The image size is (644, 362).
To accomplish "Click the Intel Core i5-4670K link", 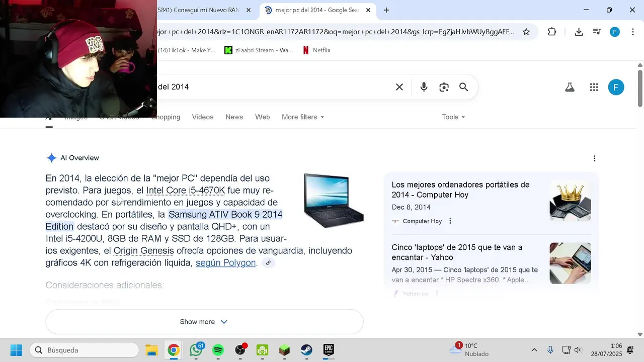I will [185, 191].
